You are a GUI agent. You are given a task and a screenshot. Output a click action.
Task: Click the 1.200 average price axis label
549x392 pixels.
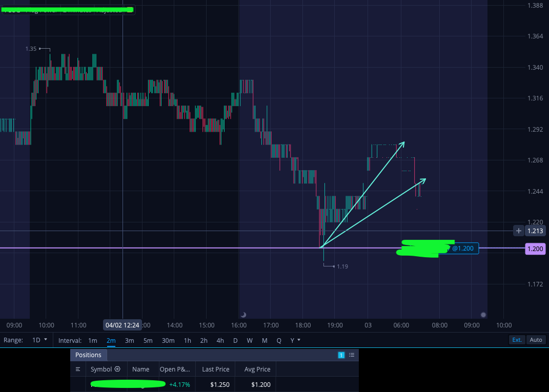[x=535, y=249]
